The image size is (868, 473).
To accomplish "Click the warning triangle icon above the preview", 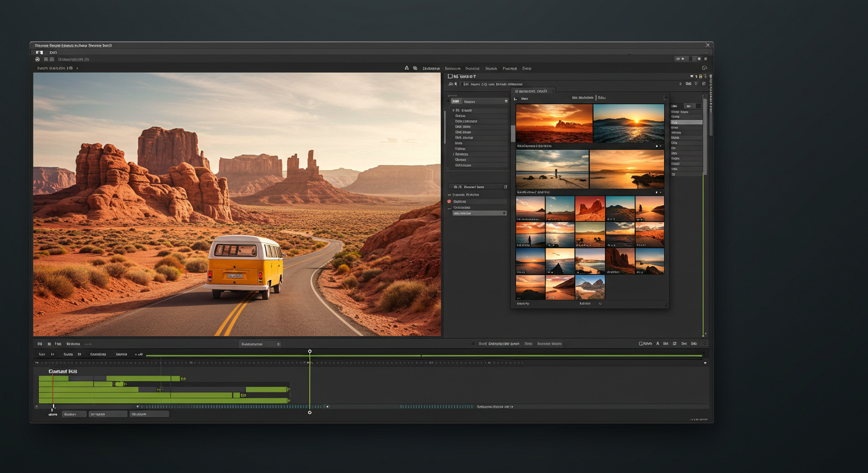I will point(407,68).
